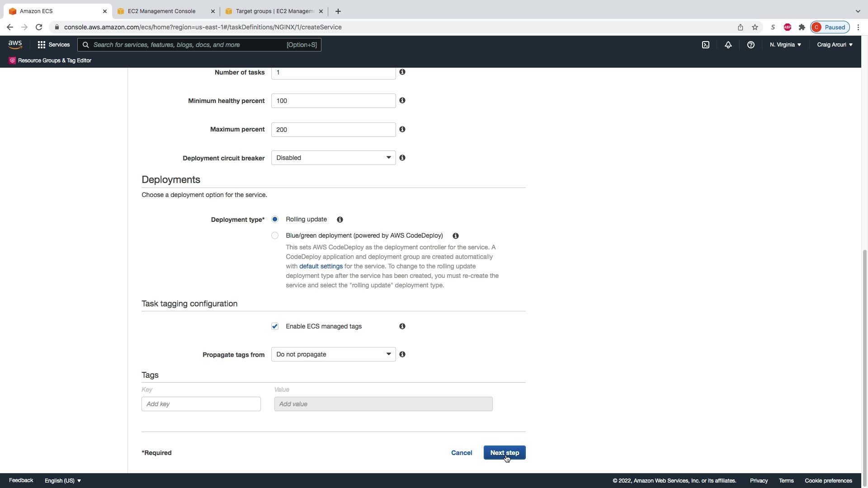Open AWS CloudShell icon in top bar
This screenshot has width=868, height=488.
click(705, 45)
